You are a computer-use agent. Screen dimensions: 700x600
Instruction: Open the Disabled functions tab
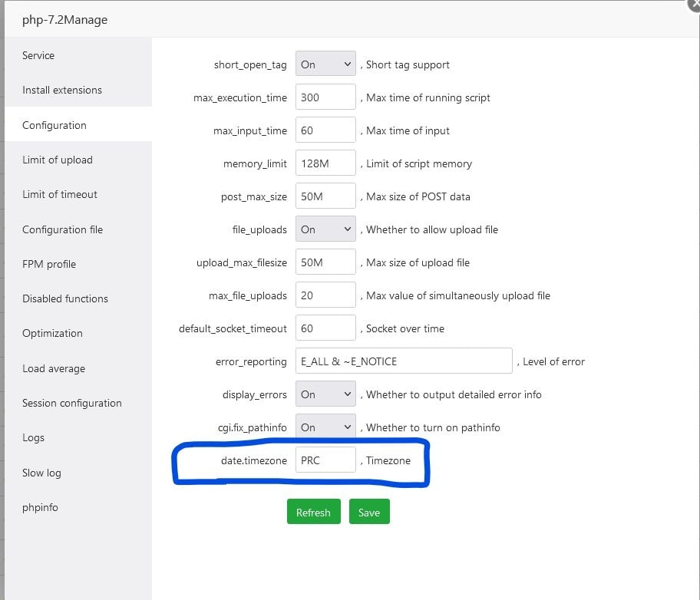(65, 298)
